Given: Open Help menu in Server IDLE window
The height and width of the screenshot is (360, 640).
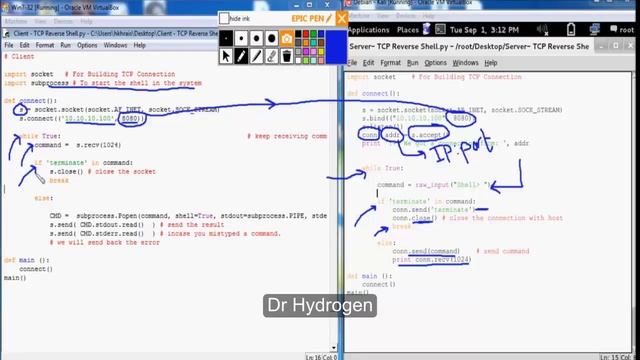Looking at the screenshot, I should click(491, 62).
